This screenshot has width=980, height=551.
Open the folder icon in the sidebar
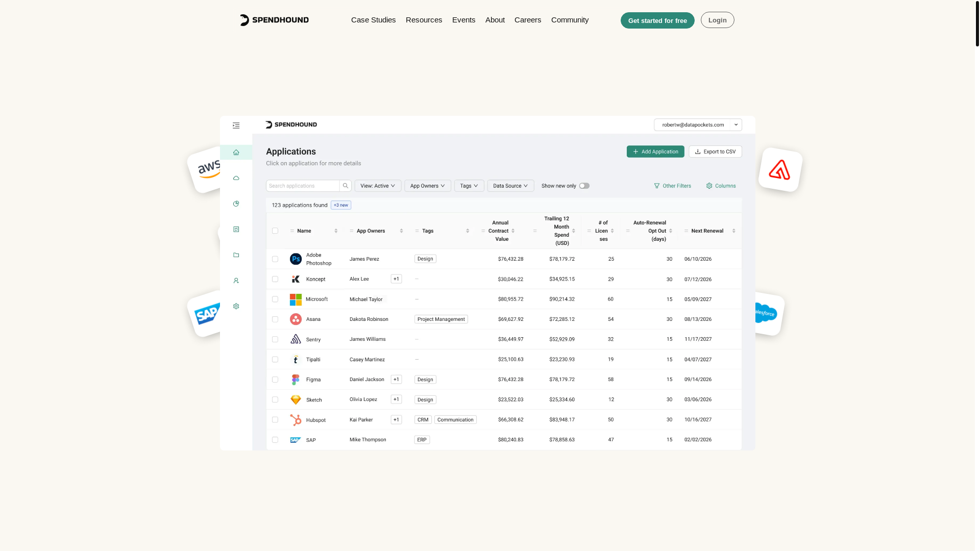236,255
